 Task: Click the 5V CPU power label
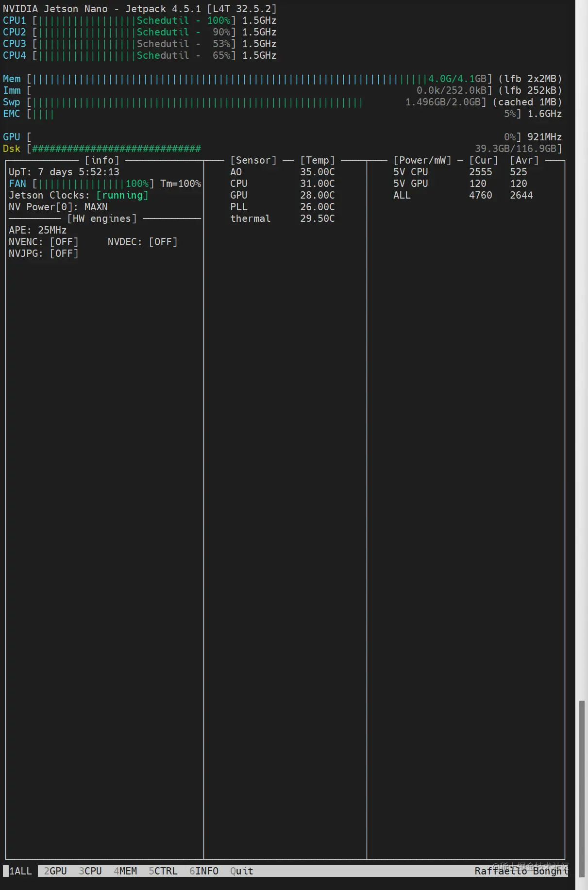coord(411,172)
